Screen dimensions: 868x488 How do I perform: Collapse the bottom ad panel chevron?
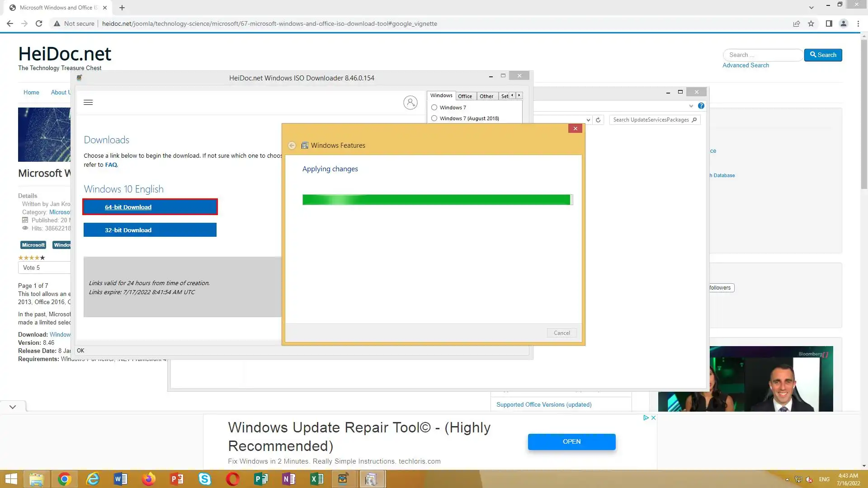tap(13, 407)
